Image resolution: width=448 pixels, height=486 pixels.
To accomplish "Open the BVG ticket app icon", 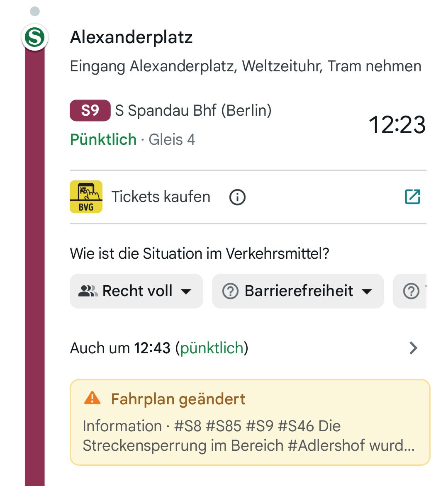I will 86,197.
